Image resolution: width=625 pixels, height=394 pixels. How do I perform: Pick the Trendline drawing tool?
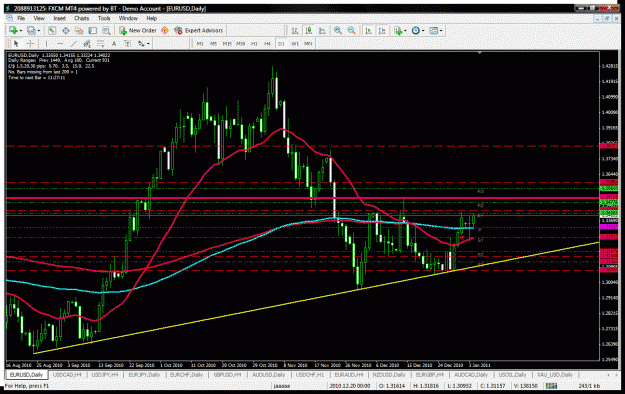[x=73, y=43]
